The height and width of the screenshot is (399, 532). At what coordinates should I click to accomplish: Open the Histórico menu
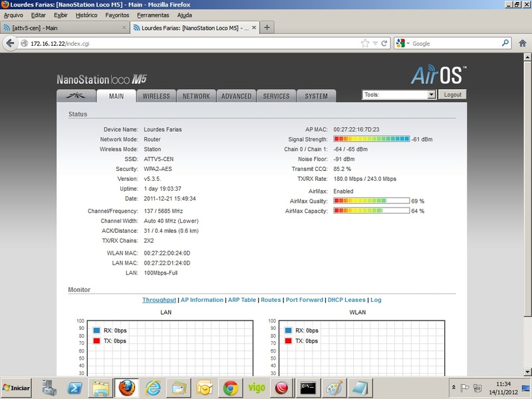(x=86, y=15)
